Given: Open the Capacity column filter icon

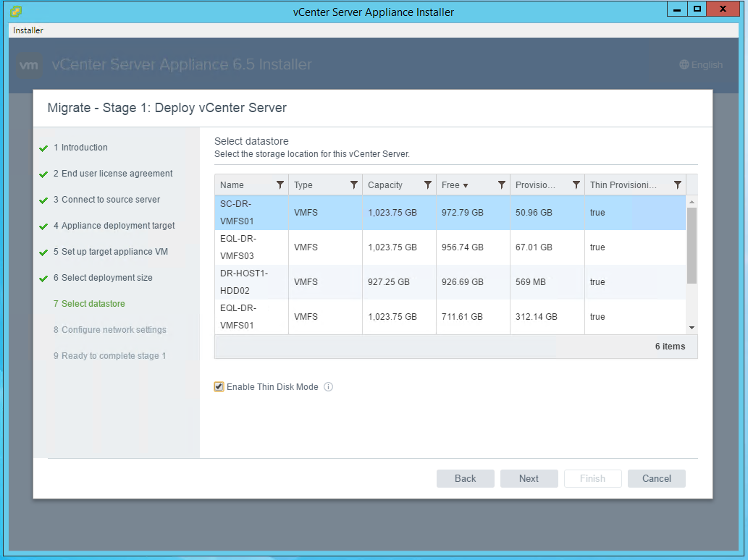Looking at the screenshot, I should coord(428,185).
